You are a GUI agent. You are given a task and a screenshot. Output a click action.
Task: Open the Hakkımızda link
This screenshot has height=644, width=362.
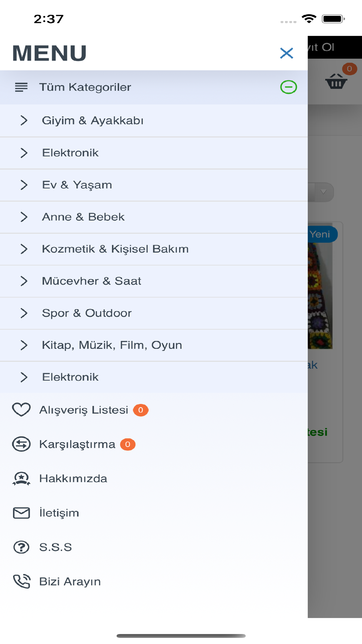tap(73, 478)
